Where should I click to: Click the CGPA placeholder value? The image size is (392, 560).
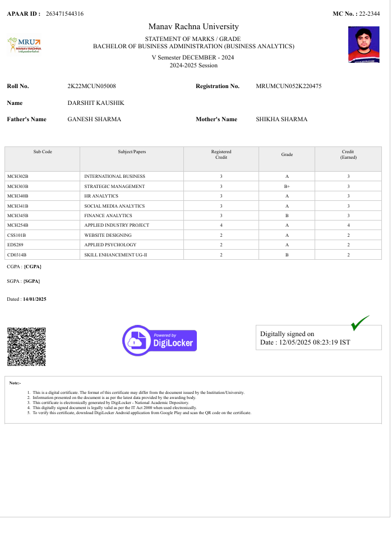tap(33, 267)
